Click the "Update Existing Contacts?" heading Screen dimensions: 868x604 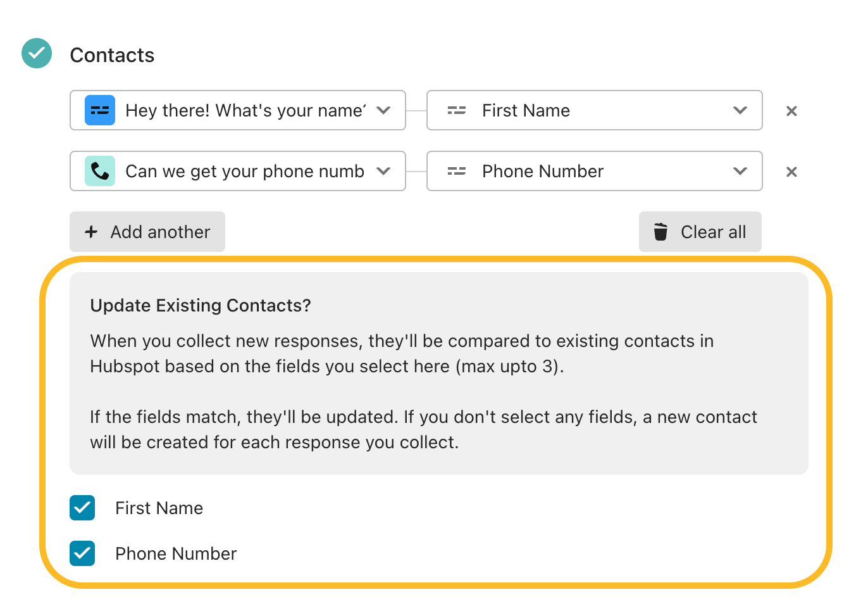(x=201, y=306)
